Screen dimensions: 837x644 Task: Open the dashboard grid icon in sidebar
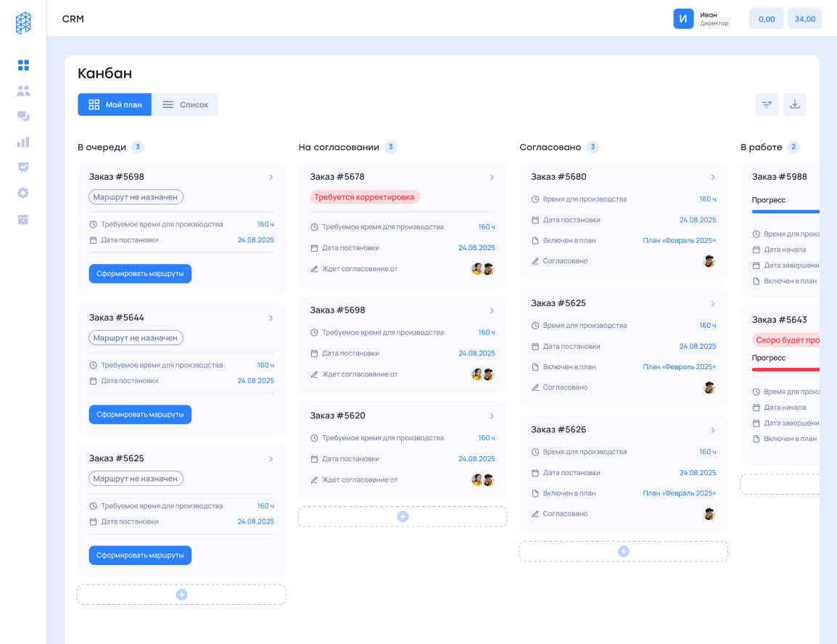pyautogui.click(x=23, y=65)
